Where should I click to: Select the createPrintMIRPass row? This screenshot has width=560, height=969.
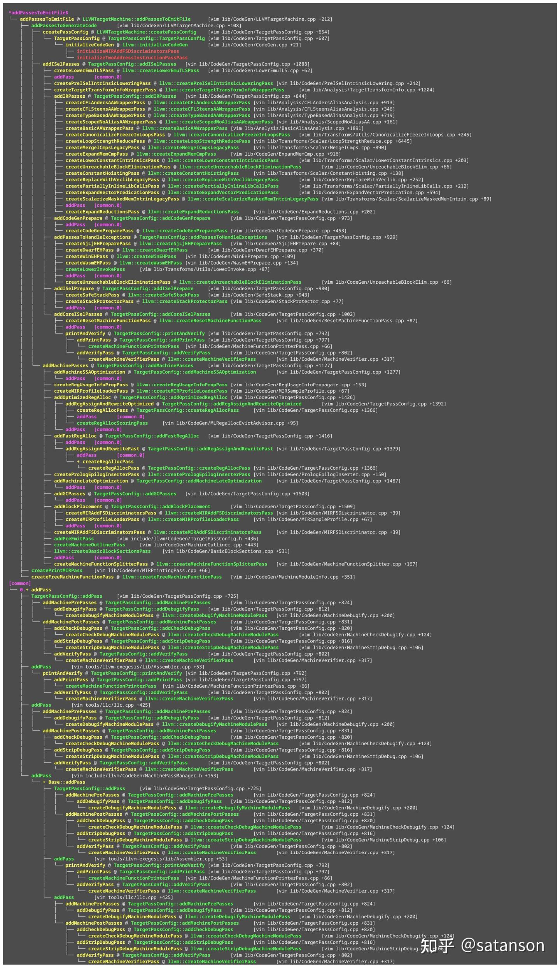point(121,571)
